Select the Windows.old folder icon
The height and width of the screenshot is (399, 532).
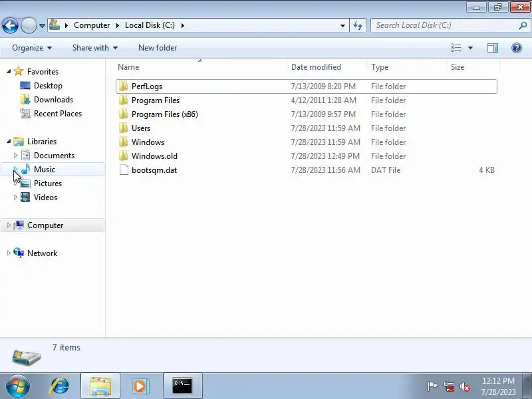tap(124, 156)
